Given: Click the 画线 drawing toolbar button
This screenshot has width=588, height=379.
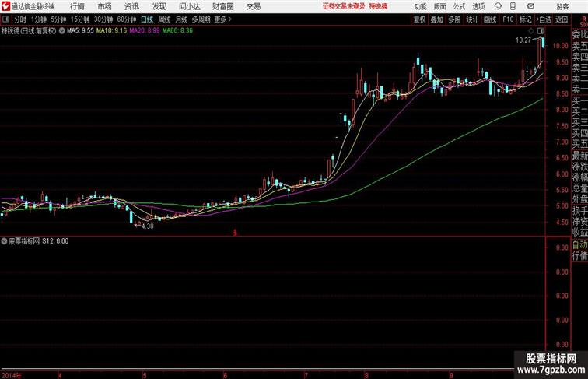Looking at the screenshot, I should coord(490,19).
